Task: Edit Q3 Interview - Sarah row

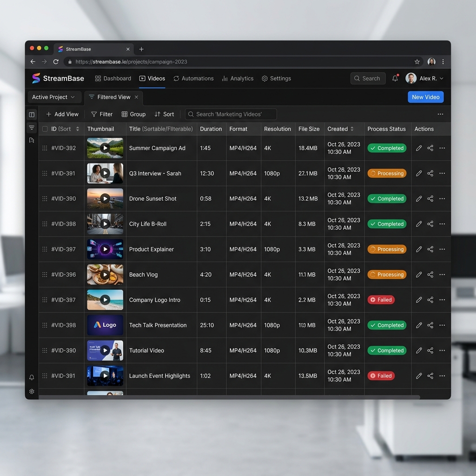Action: coord(419,173)
